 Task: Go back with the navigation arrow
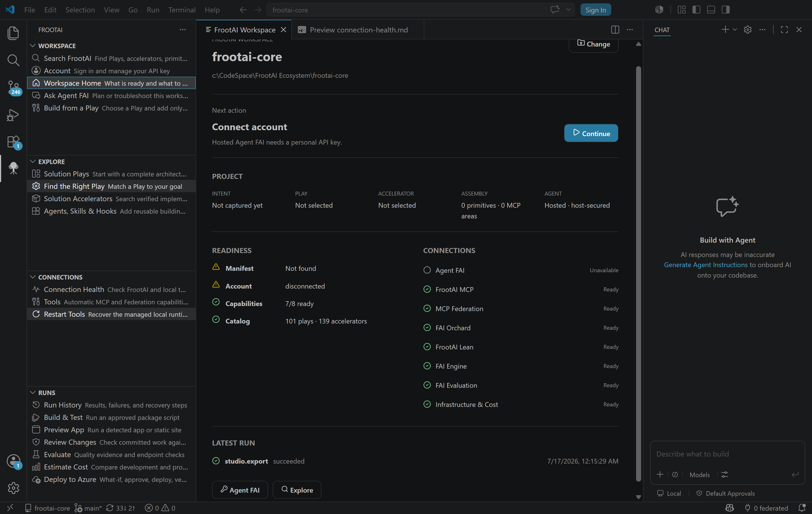tap(243, 10)
